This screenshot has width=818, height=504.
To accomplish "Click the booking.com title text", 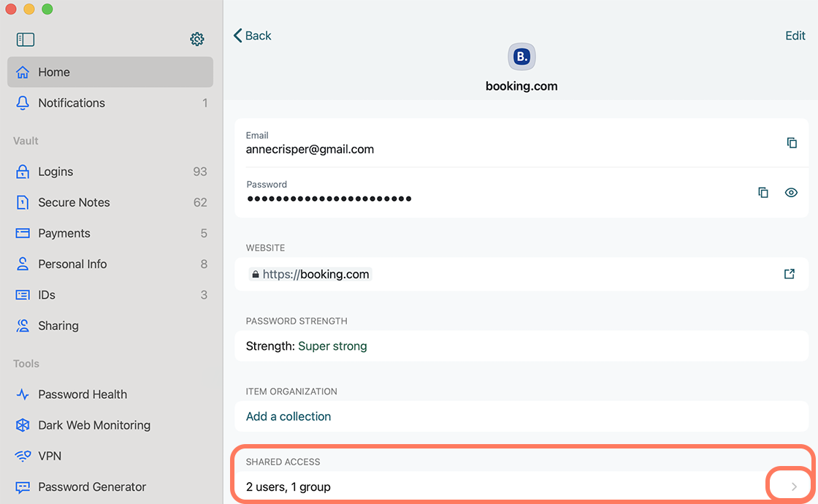I will (521, 86).
